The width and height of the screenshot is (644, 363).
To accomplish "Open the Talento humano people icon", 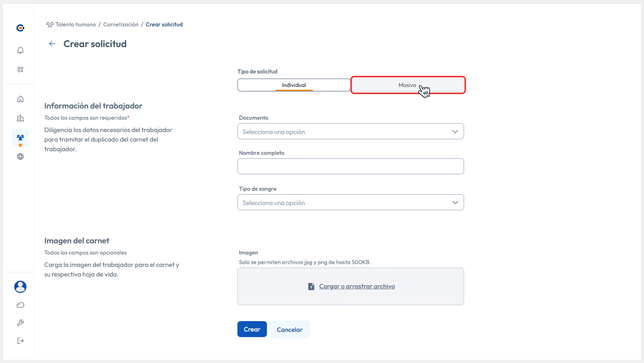I will pyautogui.click(x=20, y=137).
